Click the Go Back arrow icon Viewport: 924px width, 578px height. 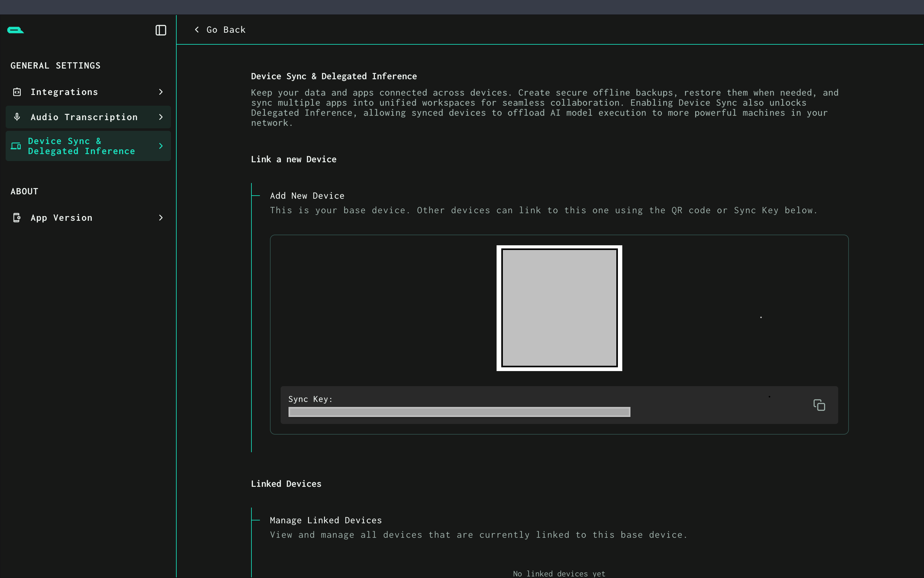click(197, 30)
